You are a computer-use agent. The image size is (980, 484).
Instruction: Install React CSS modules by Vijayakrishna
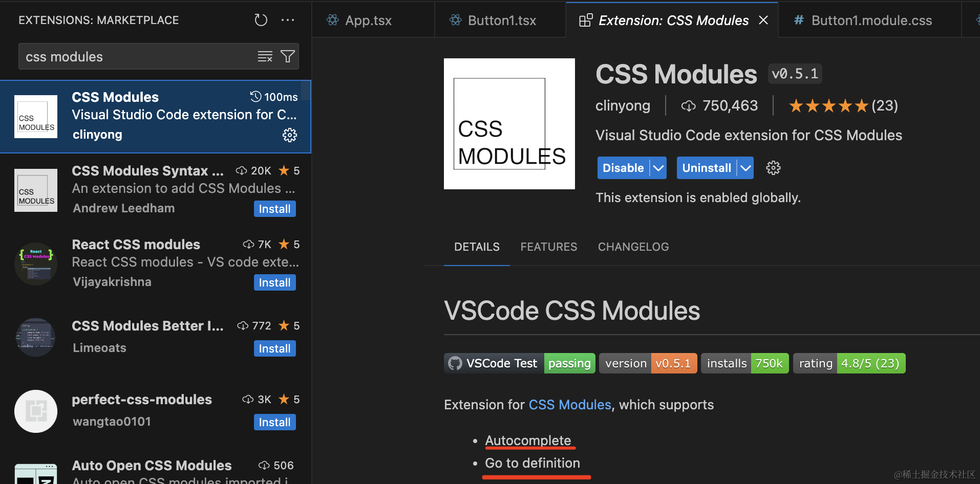click(x=274, y=282)
